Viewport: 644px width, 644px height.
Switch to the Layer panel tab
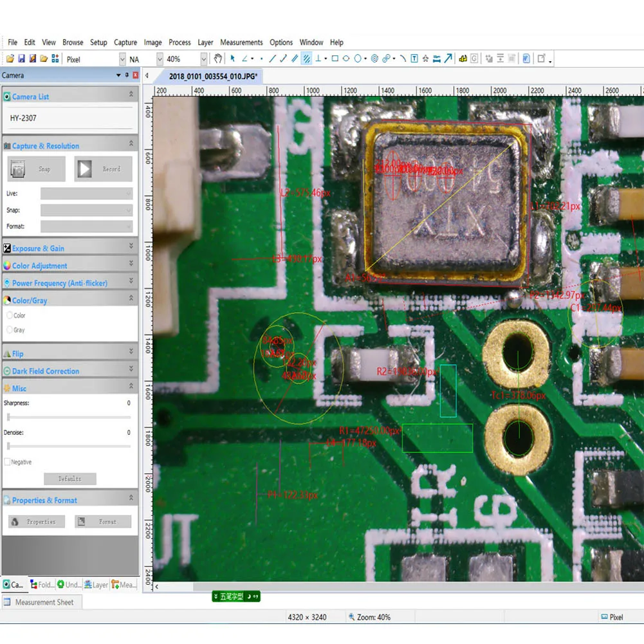(x=97, y=585)
